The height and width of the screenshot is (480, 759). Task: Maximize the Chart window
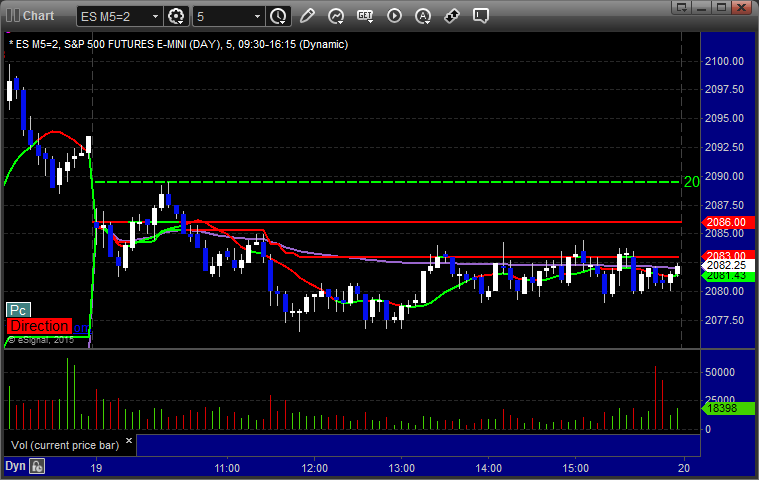tap(721, 7)
